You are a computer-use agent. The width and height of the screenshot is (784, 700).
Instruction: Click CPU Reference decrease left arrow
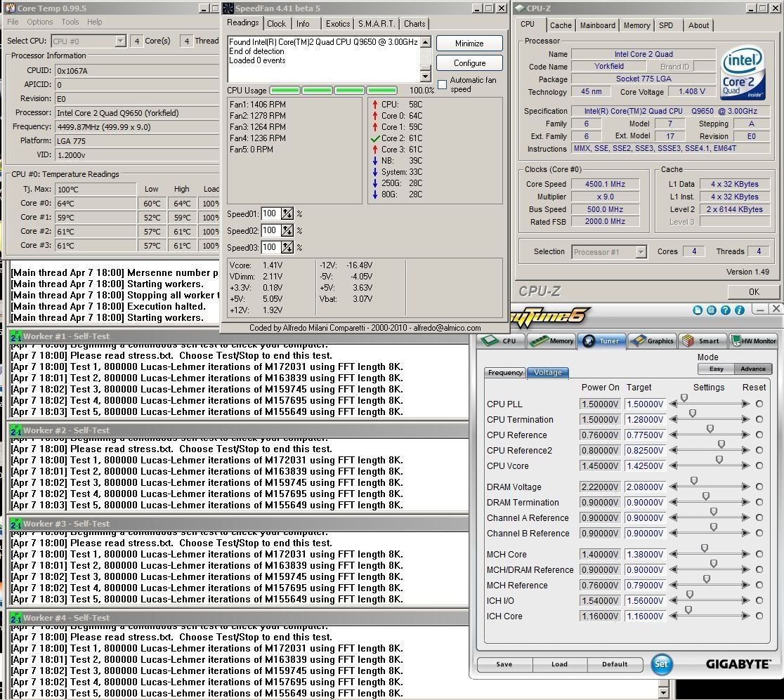pyautogui.click(x=674, y=435)
